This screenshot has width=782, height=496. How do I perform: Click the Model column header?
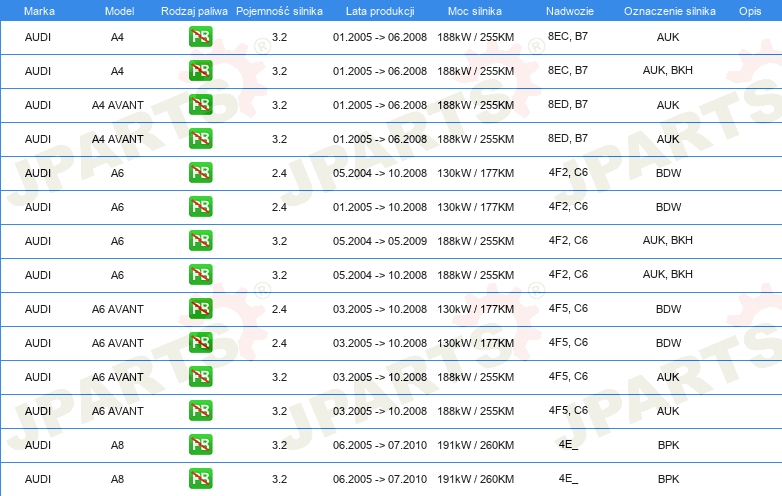pyautogui.click(x=117, y=10)
